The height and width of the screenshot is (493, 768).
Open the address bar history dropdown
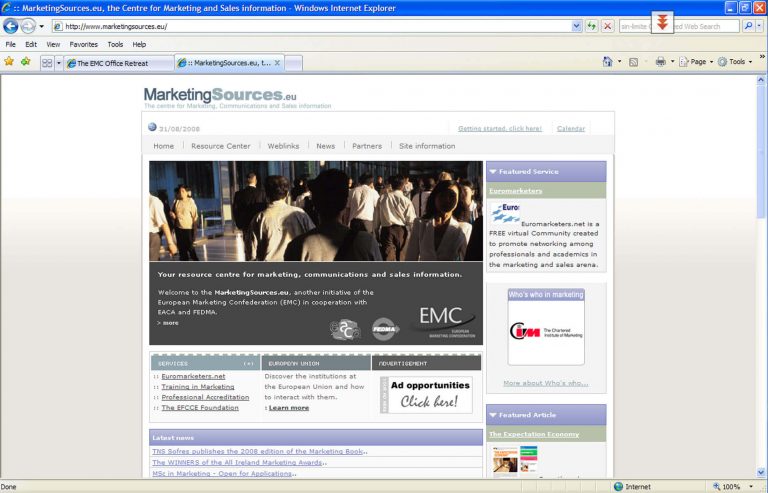(x=576, y=26)
